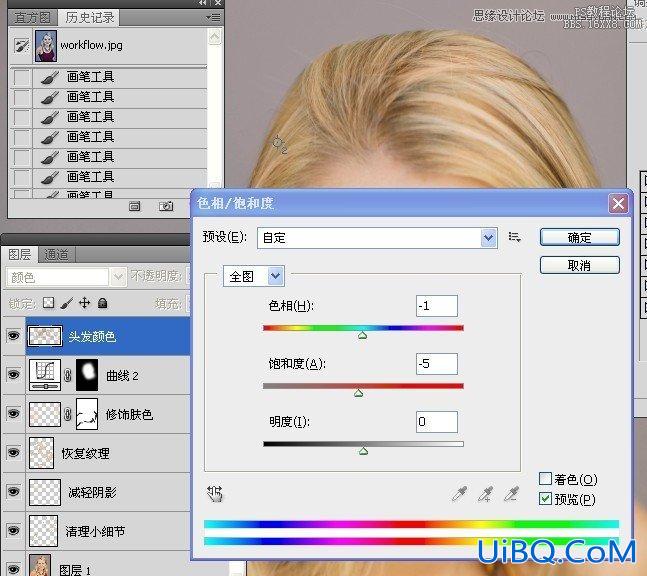Click the preset options menu icon

pos(514,237)
